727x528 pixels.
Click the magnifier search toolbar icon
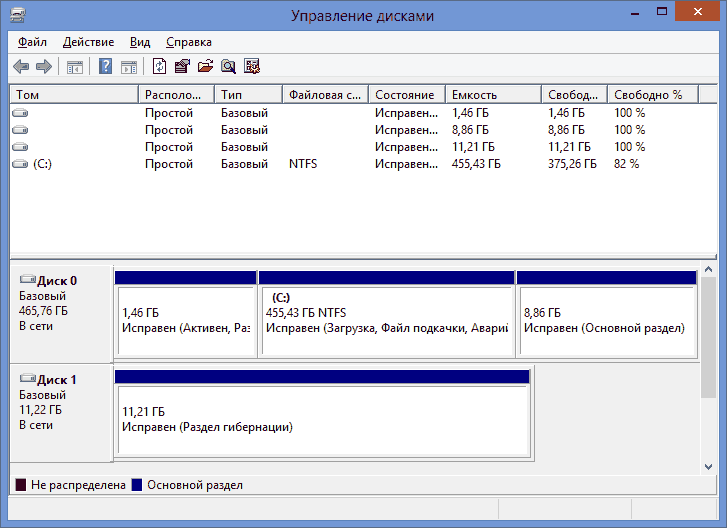click(x=228, y=67)
